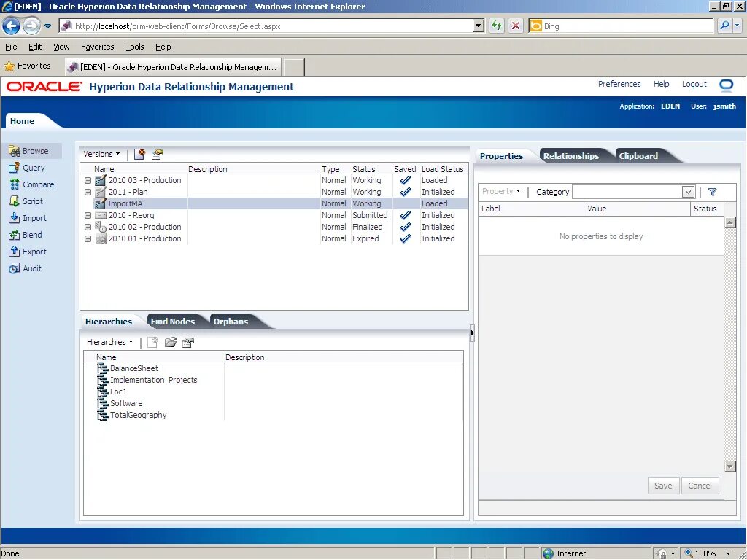The image size is (747, 560).
Task: Click the Logout link
Action: click(694, 84)
